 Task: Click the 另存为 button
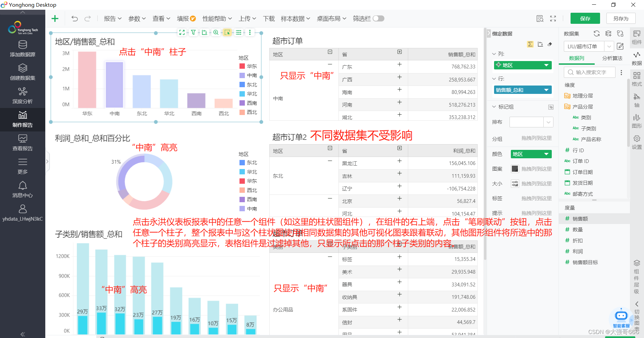(621, 18)
